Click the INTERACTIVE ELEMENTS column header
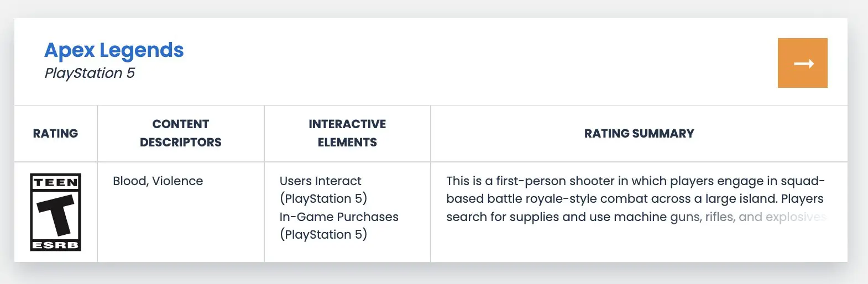The height and width of the screenshot is (284, 868). coord(347,133)
